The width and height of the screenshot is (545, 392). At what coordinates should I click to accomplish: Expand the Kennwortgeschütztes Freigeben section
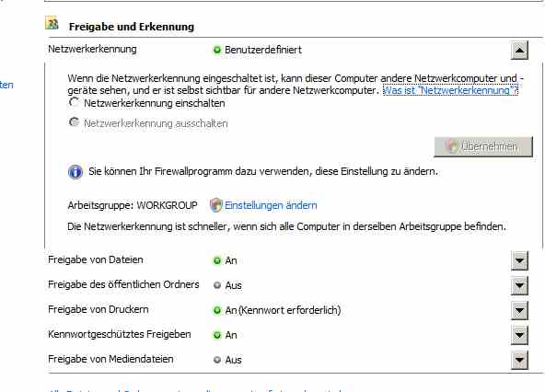pyautogui.click(x=519, y=335)
